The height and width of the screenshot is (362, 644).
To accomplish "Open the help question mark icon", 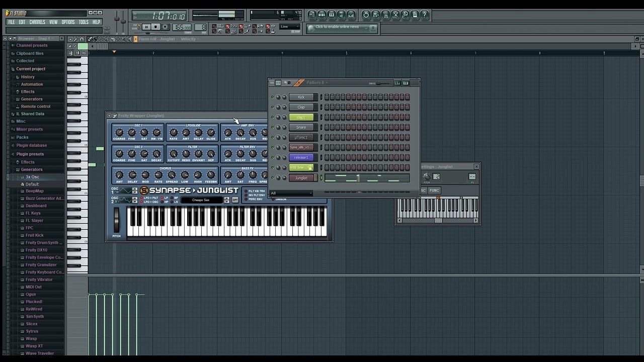I will [x=424, y=15].
